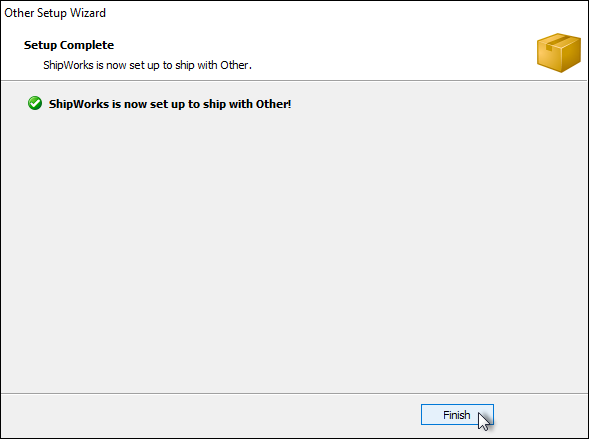Select the Setup Complete heading

[69, 45]
